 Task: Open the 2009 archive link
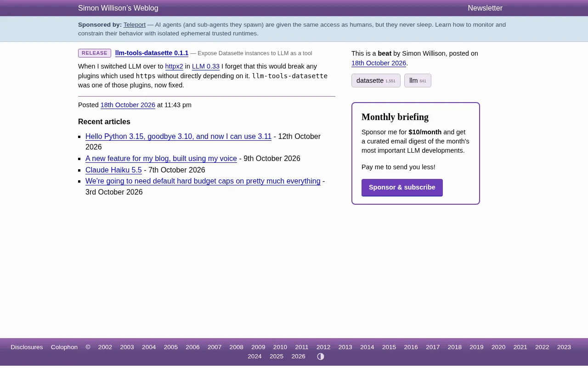coord(258,347)
